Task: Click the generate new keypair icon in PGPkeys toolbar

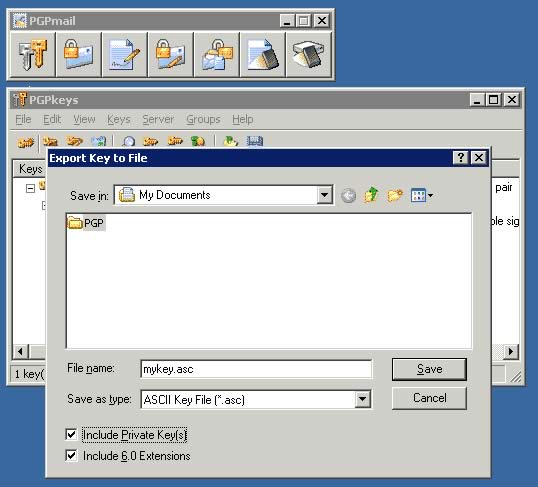Action: pos(26,141)
